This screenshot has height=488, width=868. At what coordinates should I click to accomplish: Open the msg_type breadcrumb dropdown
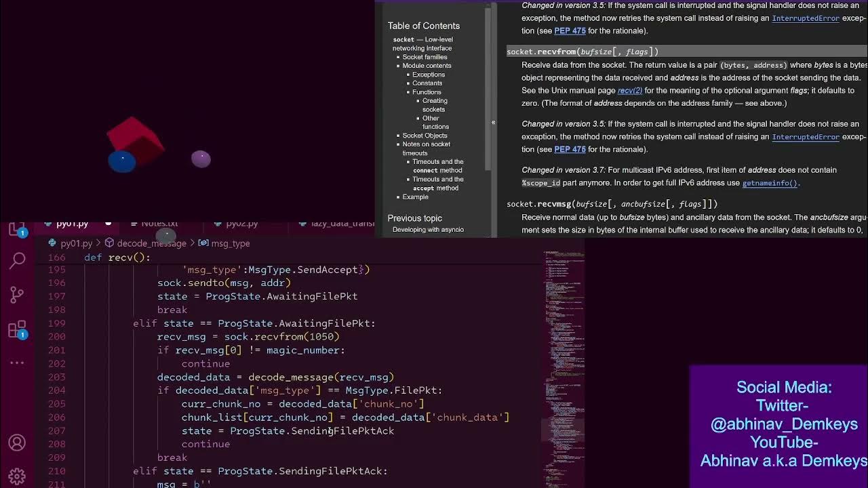click(231, 243)
